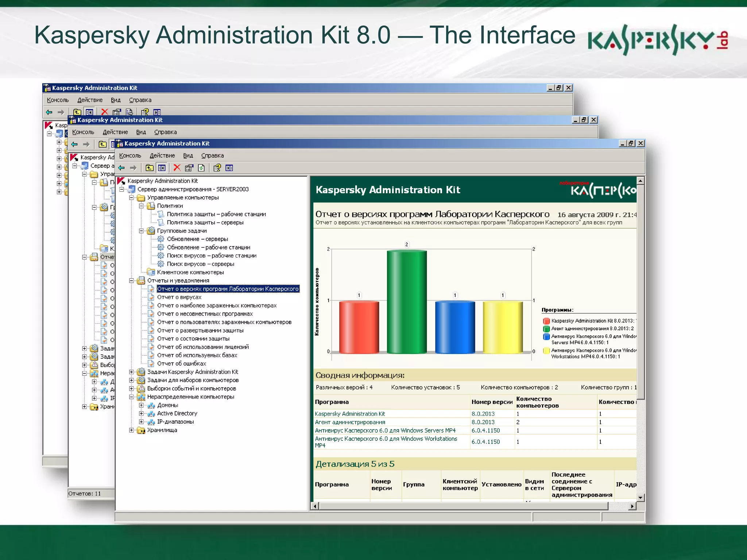Click the Номер версии column header
The image size is (747, 560).
click(492, 402)
